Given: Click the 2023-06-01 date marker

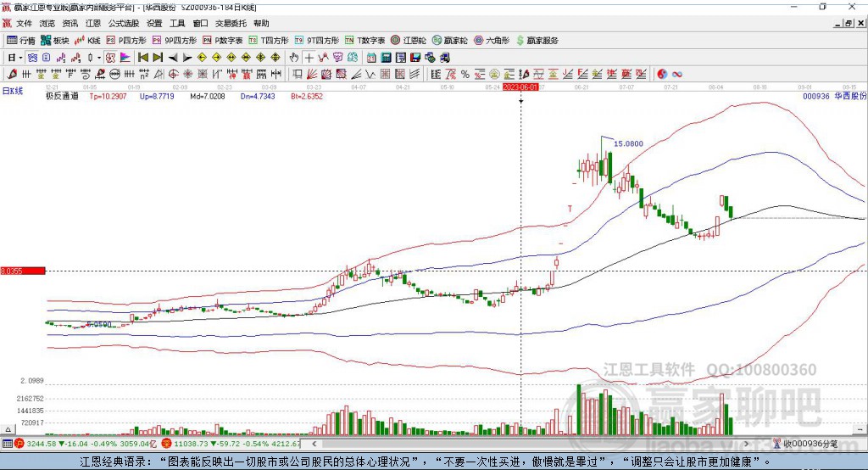Looking at the screenshot, I should (520, 87).
